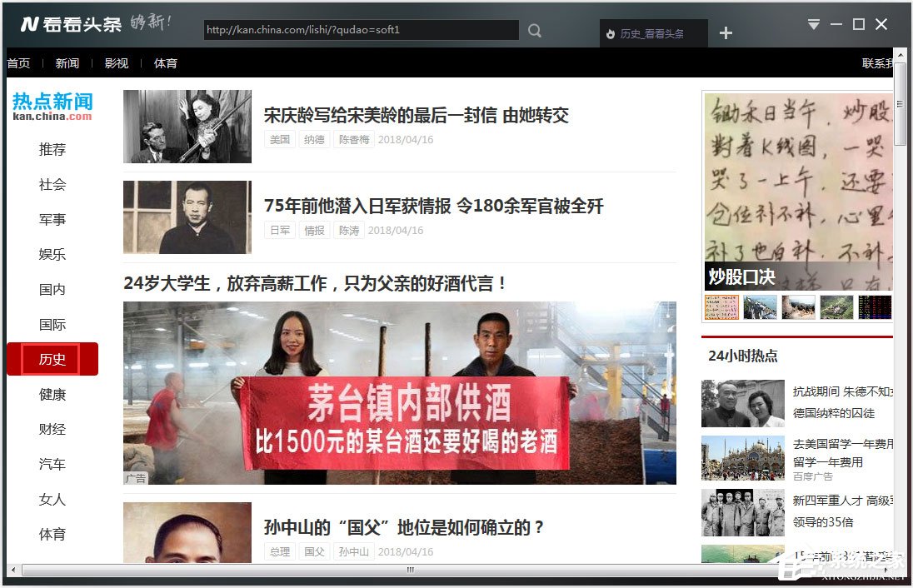Click the 看看头条 logo
This screenshot has width=913, height=588.
pyautogui.click(x=72, y=24)
